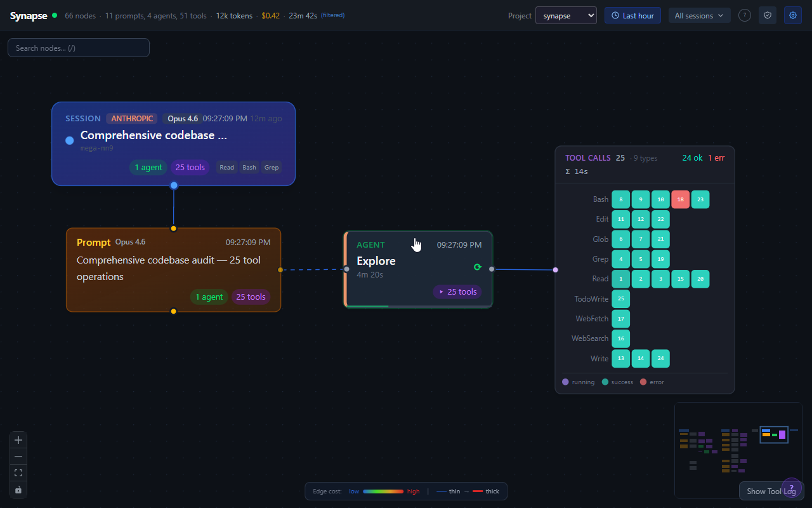This screenshot has width=812, height=508.
Task: Toggle the error legend in Tool Calls panel
Action: (651, 382)
